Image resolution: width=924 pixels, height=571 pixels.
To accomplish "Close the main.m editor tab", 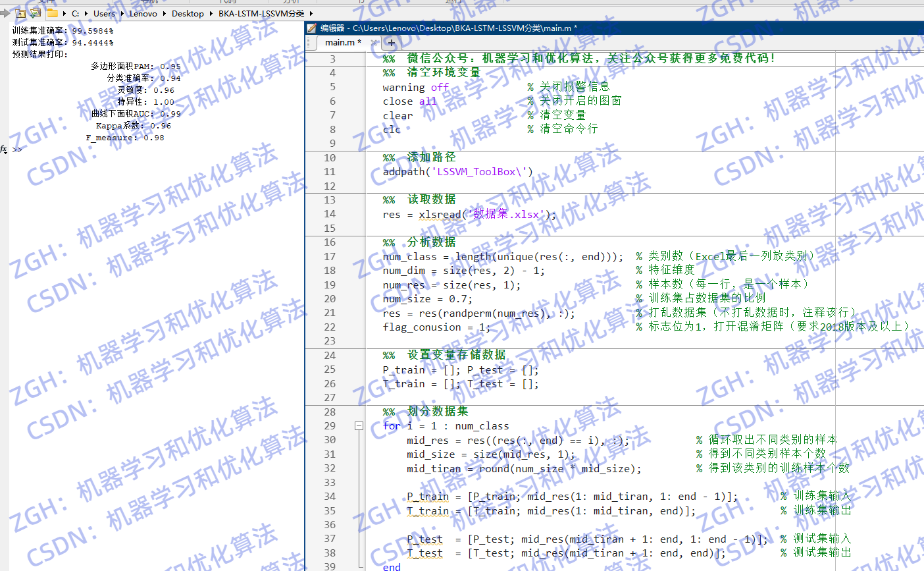I will (374, 42).
